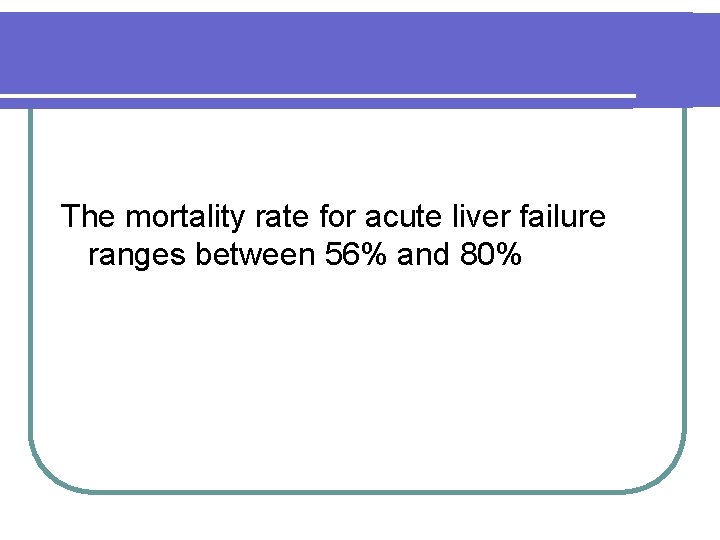Click the "80%" value in the text

point(490,256)
